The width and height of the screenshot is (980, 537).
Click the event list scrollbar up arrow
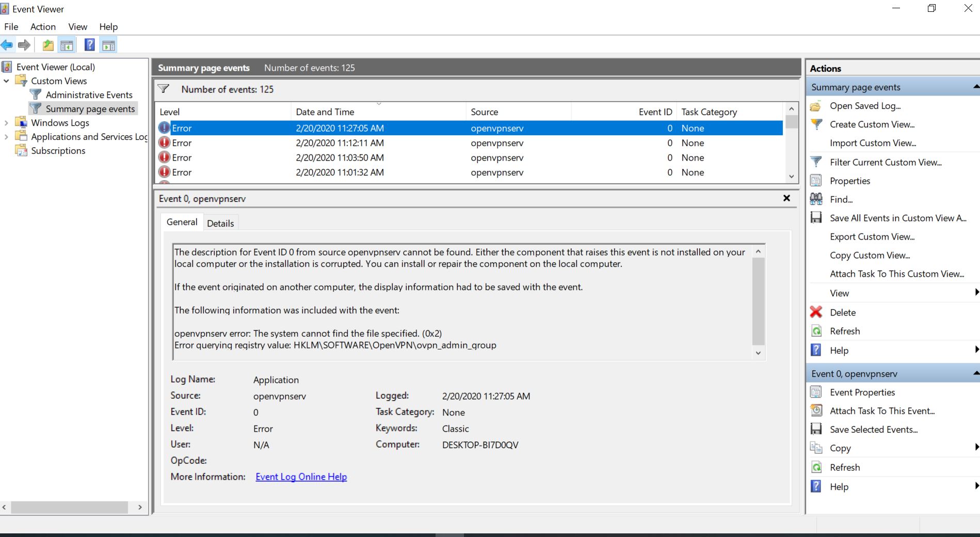792,109
